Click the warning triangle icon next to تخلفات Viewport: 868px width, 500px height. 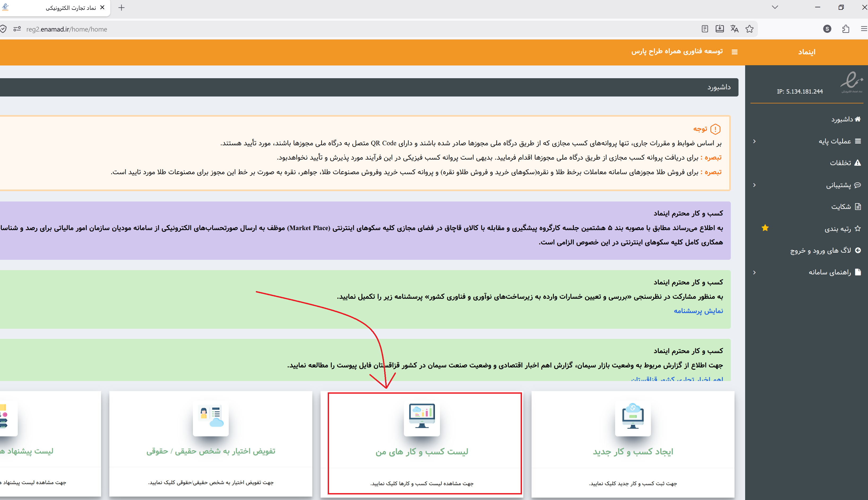858,163
